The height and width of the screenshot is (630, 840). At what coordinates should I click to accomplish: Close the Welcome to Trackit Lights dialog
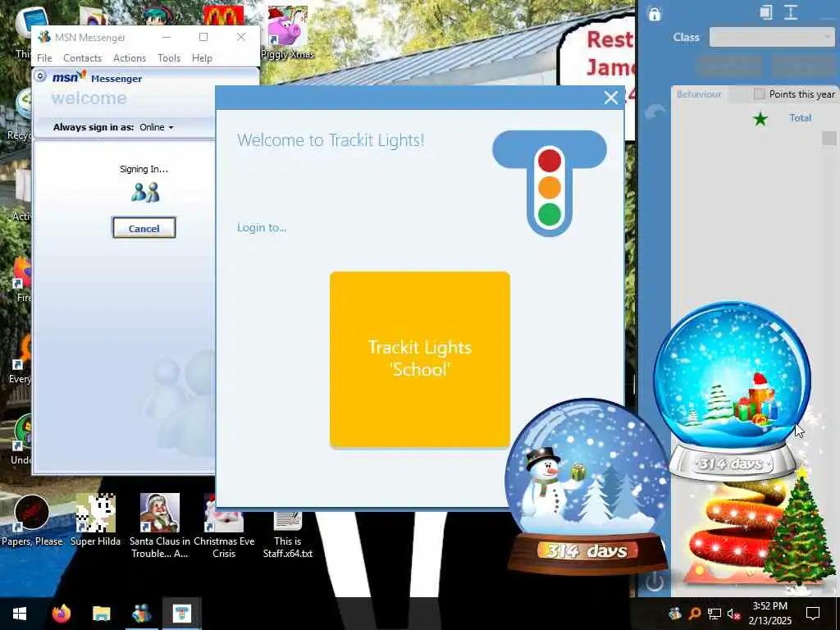pos(610,98)
